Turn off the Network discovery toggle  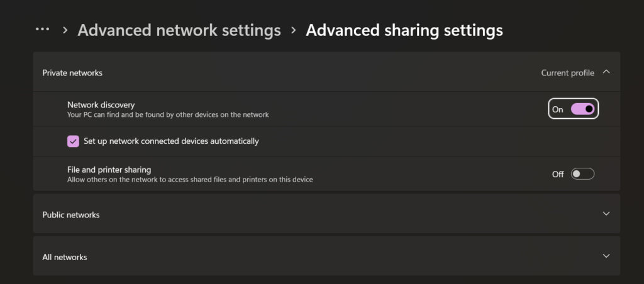[x=582, y=109]
